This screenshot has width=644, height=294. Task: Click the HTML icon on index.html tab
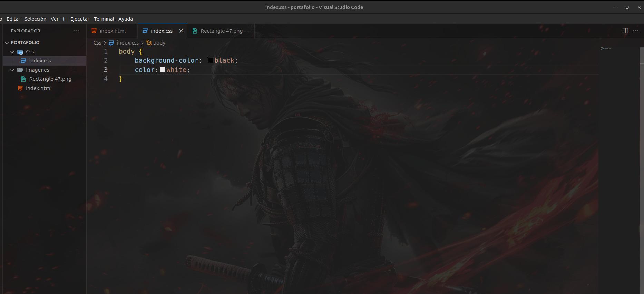(94, 31)
